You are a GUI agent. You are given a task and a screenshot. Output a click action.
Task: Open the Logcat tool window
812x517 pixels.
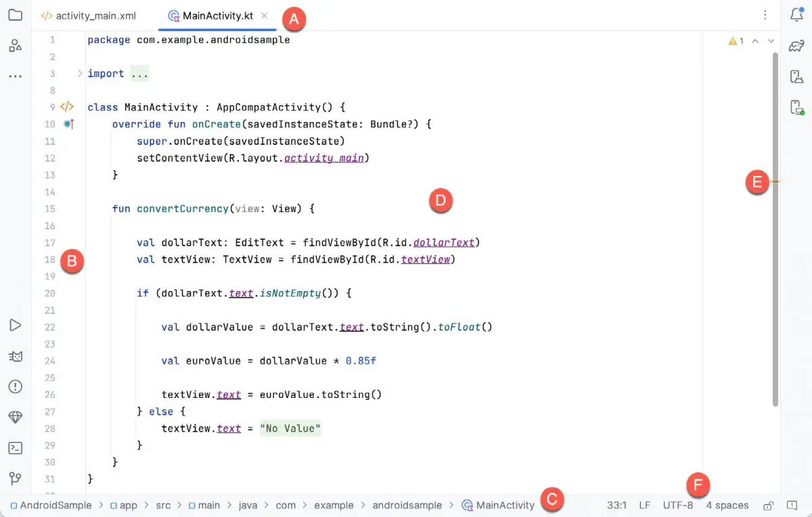tap(15, 356)
